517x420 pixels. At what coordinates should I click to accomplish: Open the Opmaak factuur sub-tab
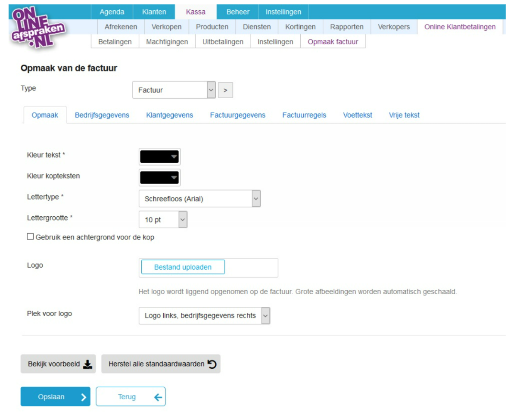click(x=333, y=42)
